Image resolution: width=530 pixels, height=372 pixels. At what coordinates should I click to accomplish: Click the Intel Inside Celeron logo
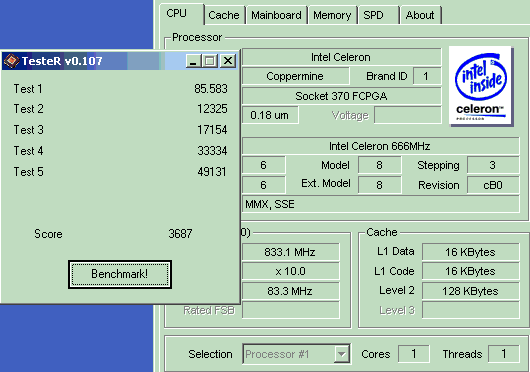[x=481, y=86]
